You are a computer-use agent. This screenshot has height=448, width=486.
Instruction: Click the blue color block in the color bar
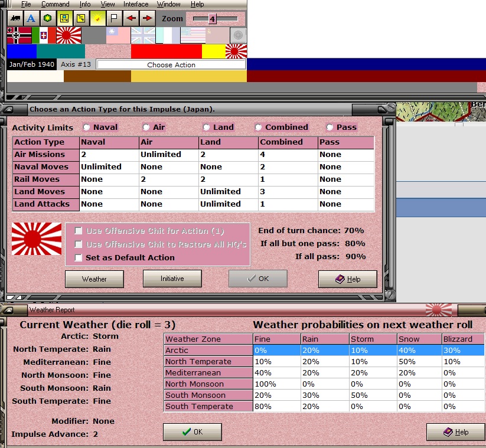point(22,51)
